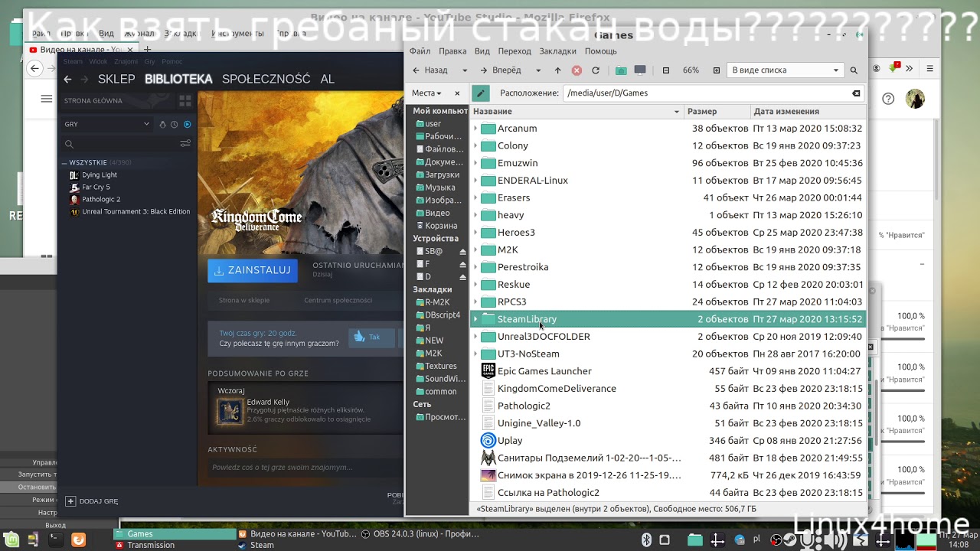Open Centrum społeczności link
This screenshot has height=551, width=980.
338,301
